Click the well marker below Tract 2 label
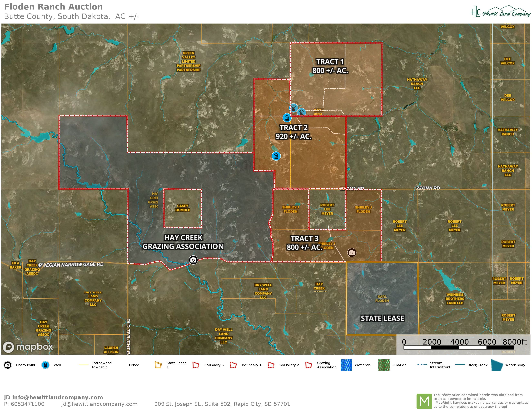 276,156
